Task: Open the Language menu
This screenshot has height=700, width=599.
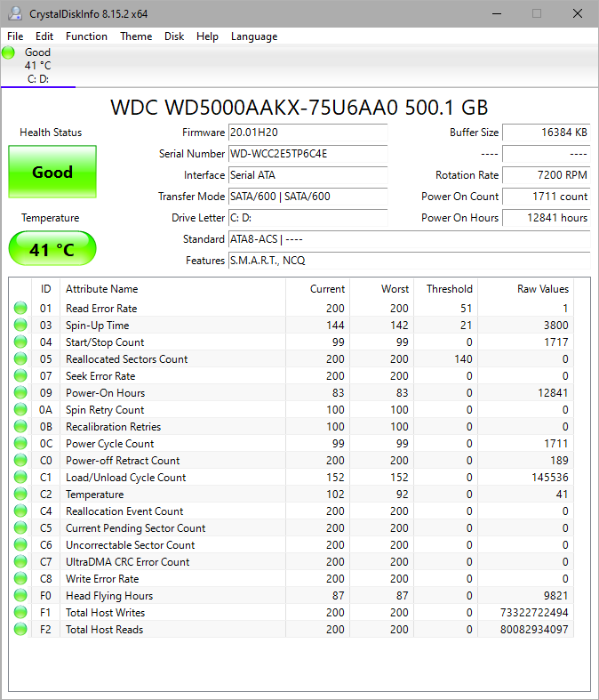Action: coord(254,36)
